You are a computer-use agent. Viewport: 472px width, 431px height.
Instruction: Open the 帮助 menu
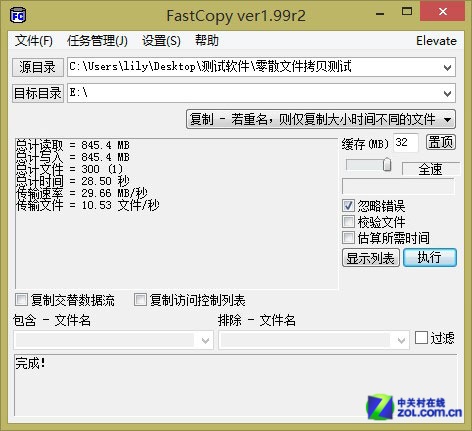[x=207, y=41]
